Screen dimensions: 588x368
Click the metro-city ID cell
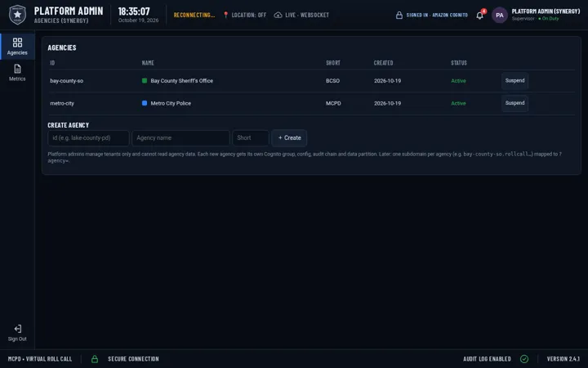point(62,103)
